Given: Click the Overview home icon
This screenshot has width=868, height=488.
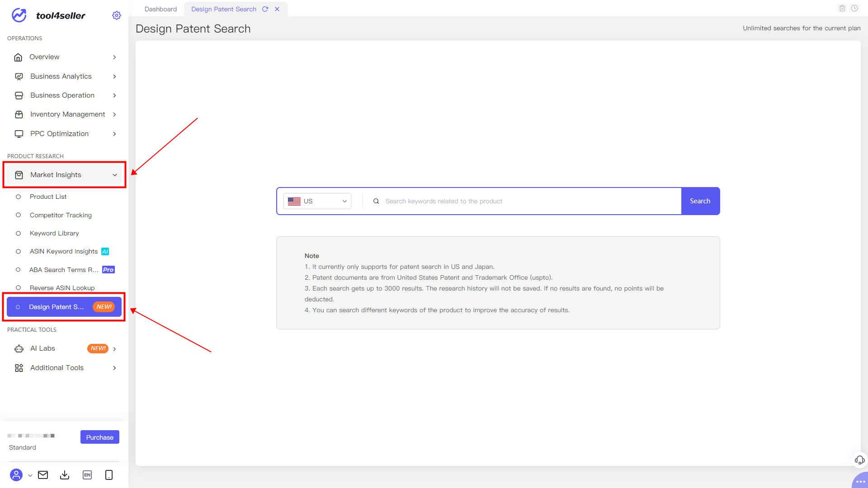Looking at the screenshot, I should pos(18,57).
